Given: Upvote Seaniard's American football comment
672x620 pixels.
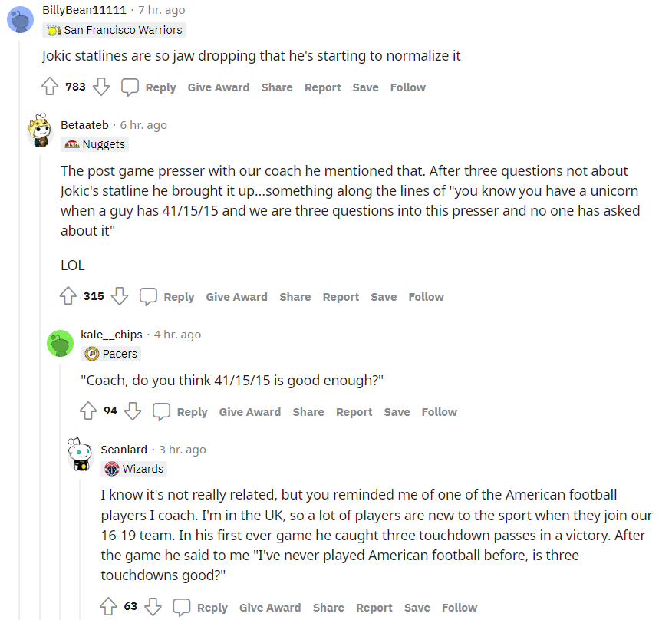Looking at the screenshot, I should click(109, 608).
